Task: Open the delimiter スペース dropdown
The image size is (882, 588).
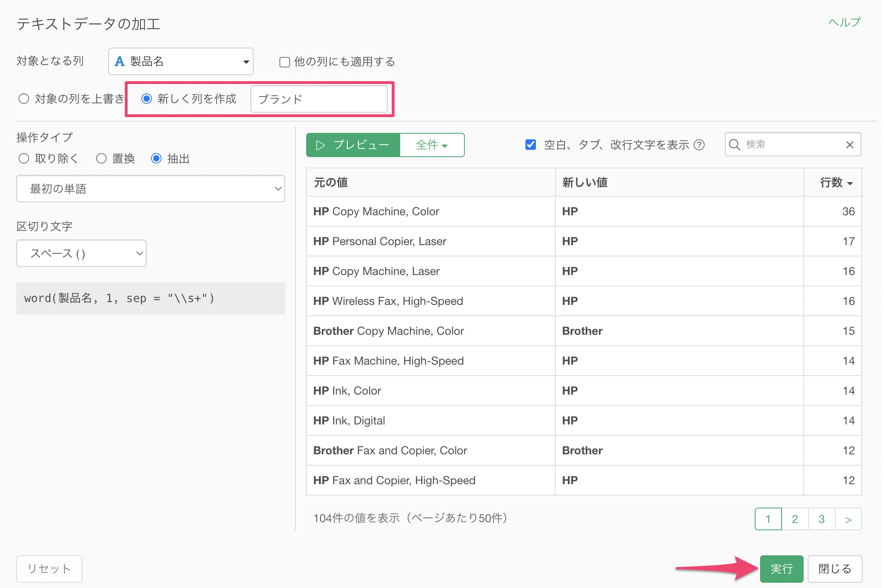Action: click(81, 253)
